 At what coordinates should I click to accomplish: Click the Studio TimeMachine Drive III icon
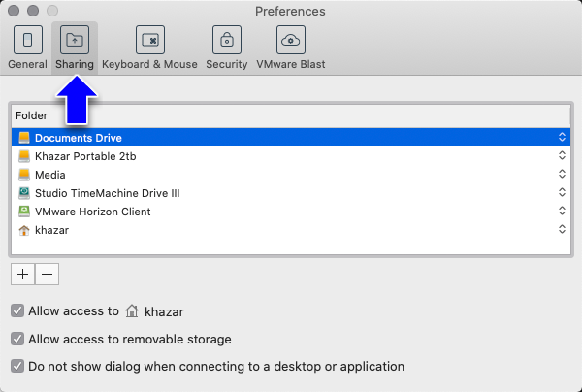coord(24,193)
